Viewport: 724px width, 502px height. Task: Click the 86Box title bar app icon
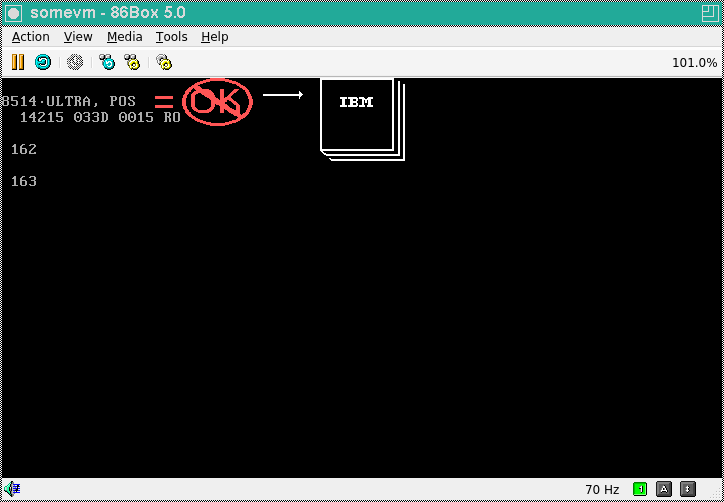tap(13, 13)
